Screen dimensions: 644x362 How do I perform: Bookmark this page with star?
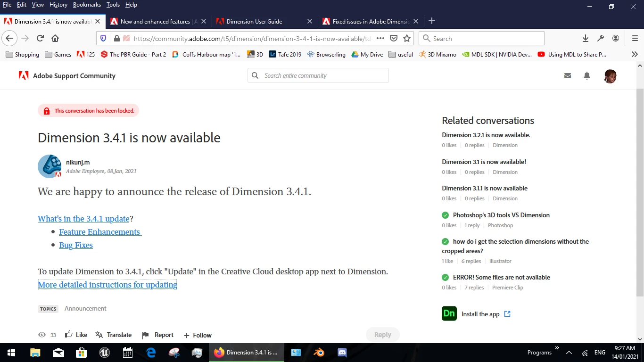tap(407, 38)
